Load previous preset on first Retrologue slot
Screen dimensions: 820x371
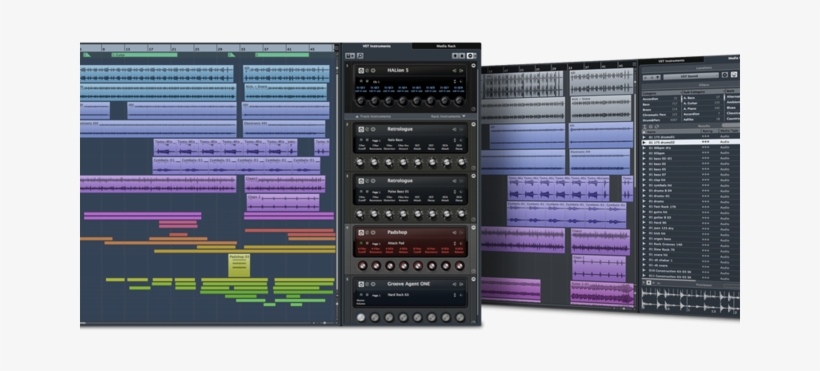click(454, 129)
